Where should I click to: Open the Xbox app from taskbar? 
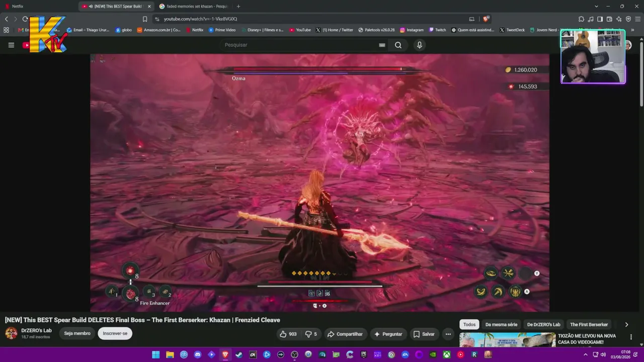[446, 354]
